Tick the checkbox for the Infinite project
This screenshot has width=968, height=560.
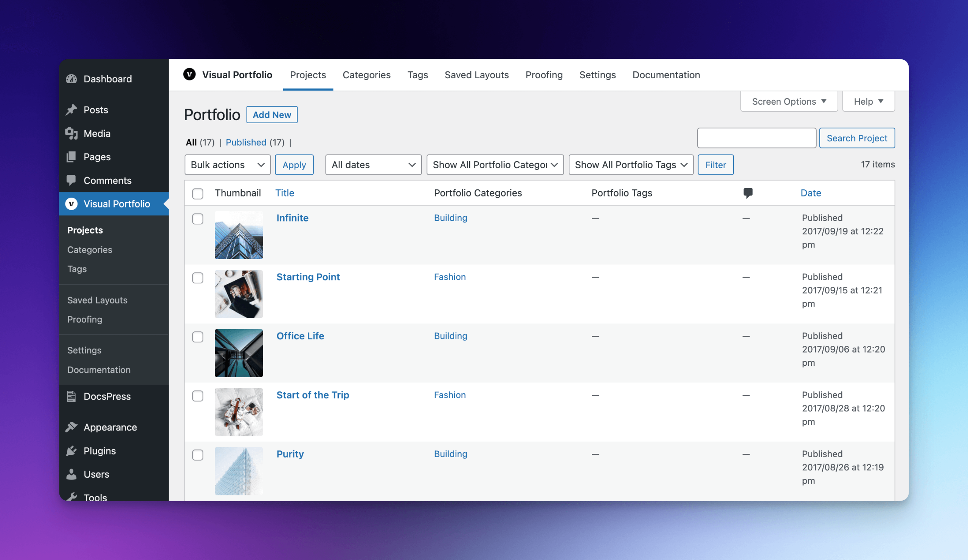click(198, 219)
